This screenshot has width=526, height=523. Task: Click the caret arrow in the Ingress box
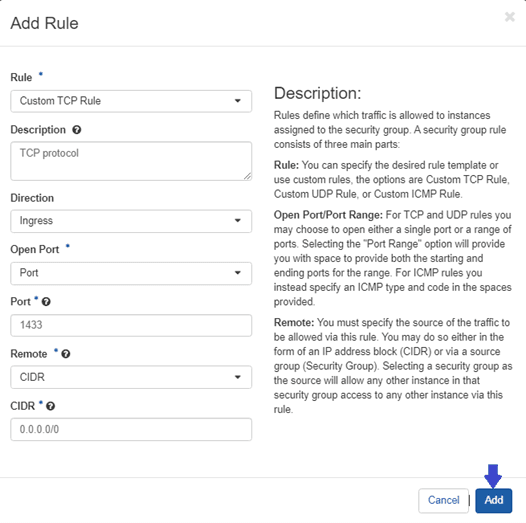click(x=238, y=221)
